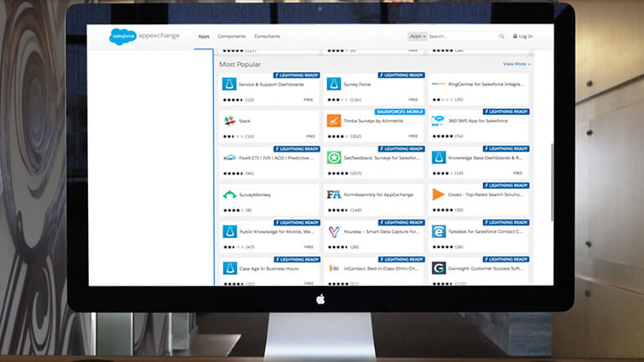Open FormAssembly for AppExchange title
Viewport: 644px width, 362px height.
pyautogui.click(x=378, y=195)
